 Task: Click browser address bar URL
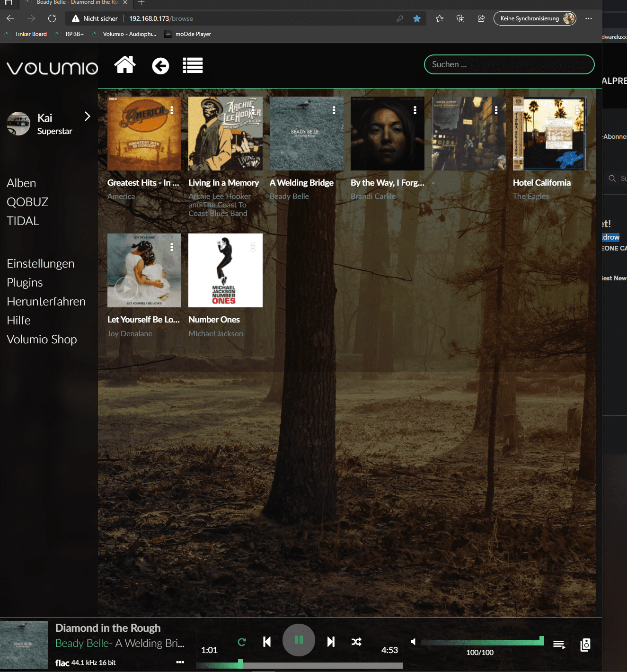pyautogui.click(x=161, y=18)
